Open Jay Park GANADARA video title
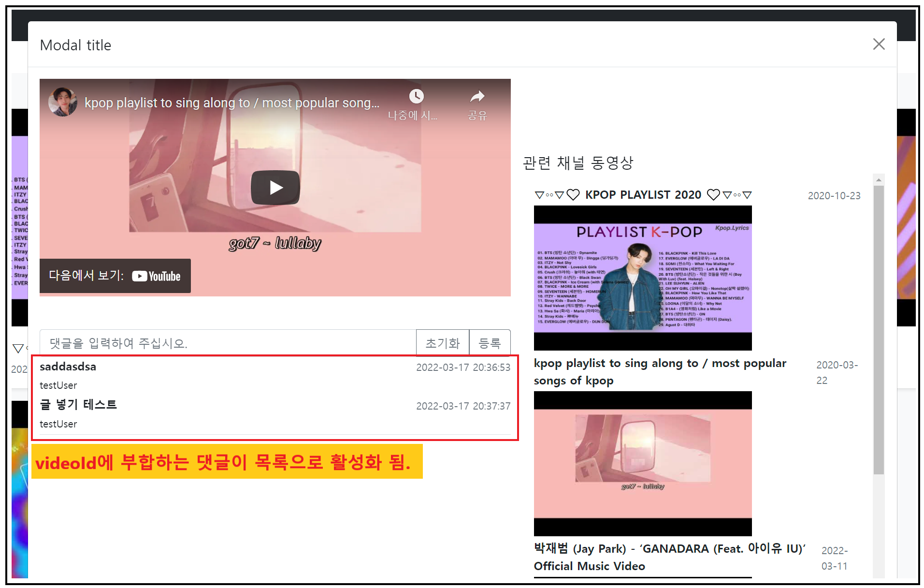The height and width of the screenshot is (588, 924). click(x=670, y=557)
